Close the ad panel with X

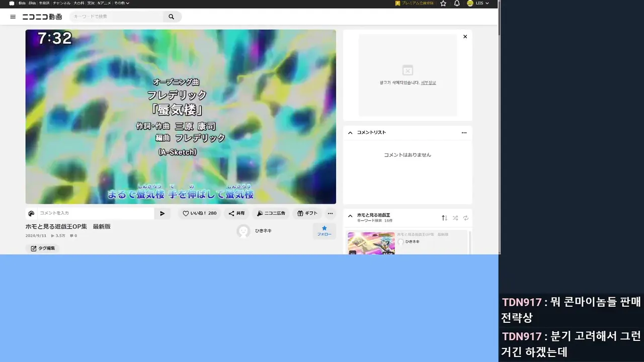tap(465, 36)
